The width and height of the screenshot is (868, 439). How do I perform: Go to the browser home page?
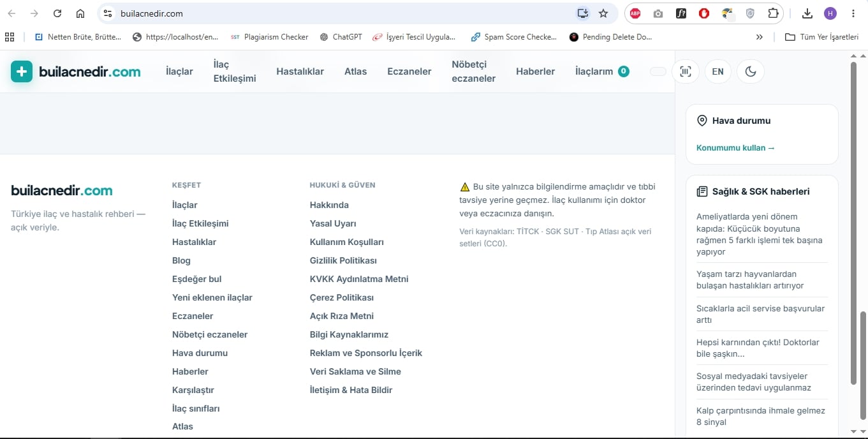point(80,13)
